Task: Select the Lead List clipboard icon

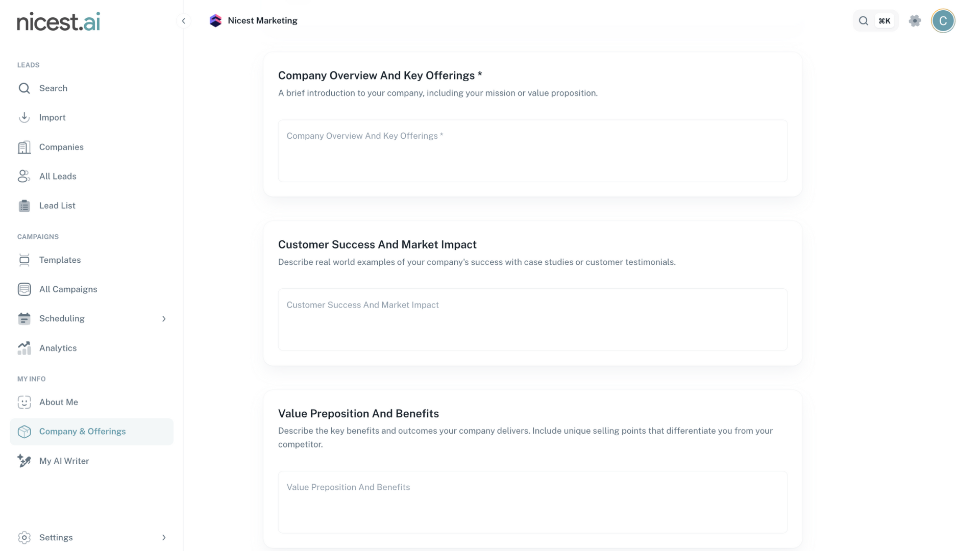Action: [24, 206]
